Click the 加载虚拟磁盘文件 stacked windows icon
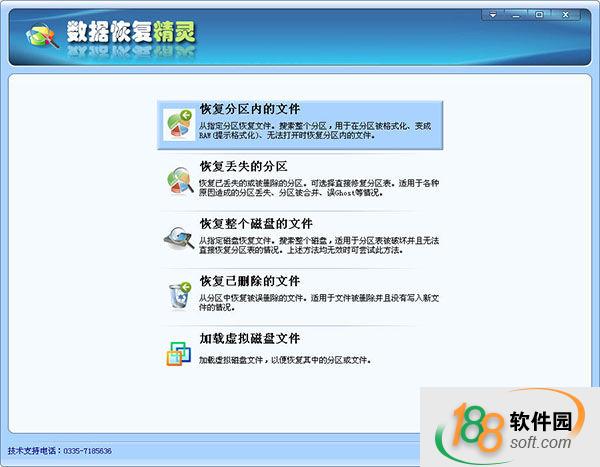The image size is (600, 467). pyautogui.click(x=179, y=351)
